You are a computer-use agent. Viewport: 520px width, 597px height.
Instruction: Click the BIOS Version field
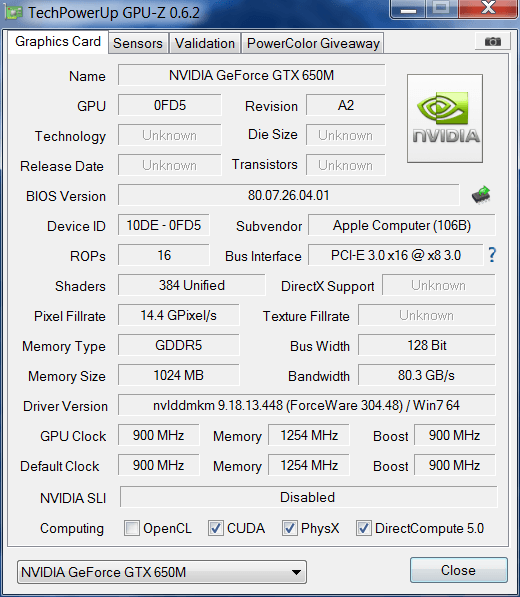pos(289,195)
